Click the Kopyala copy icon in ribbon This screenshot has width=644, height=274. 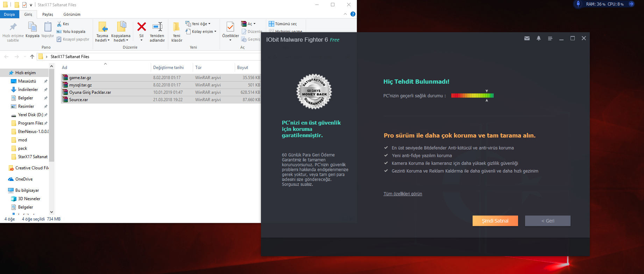click(x=32, y=27)
